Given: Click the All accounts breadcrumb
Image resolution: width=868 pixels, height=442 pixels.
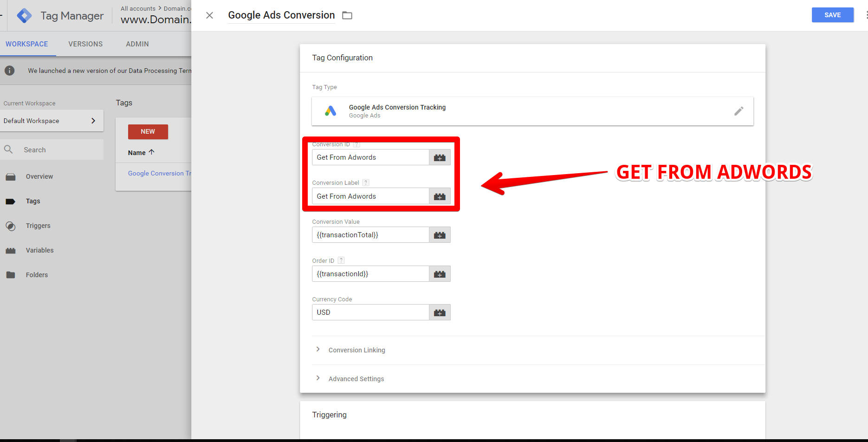Looking at the screenshot, I should [x=138, y=8].
